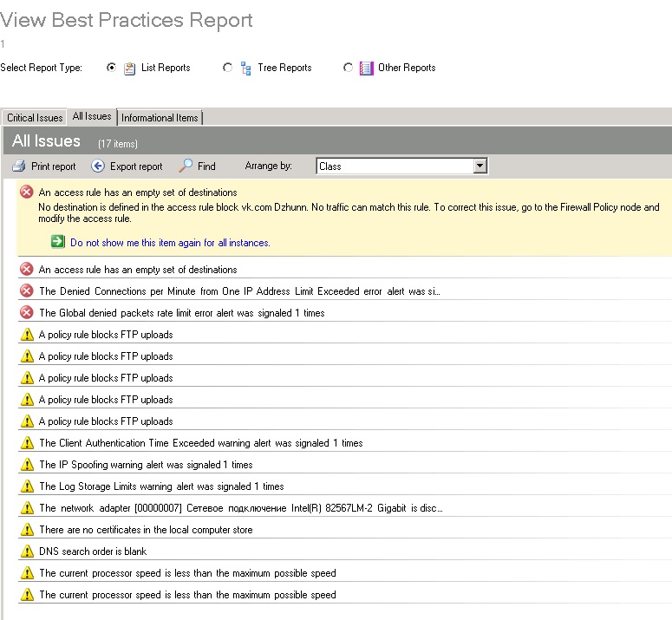Screen dimensions: 672x620
Task: Expand the Log Storage Limits warning item
Action: coord(161,486)
